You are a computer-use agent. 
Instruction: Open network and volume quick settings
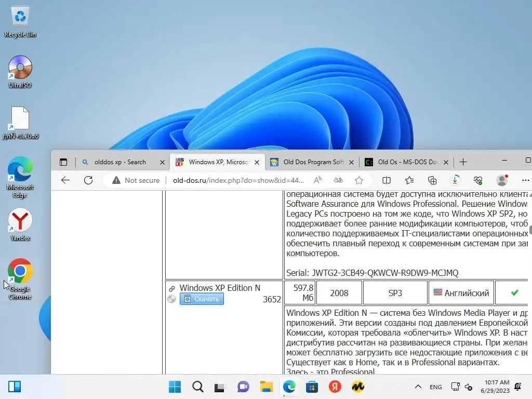pos(462,387)
